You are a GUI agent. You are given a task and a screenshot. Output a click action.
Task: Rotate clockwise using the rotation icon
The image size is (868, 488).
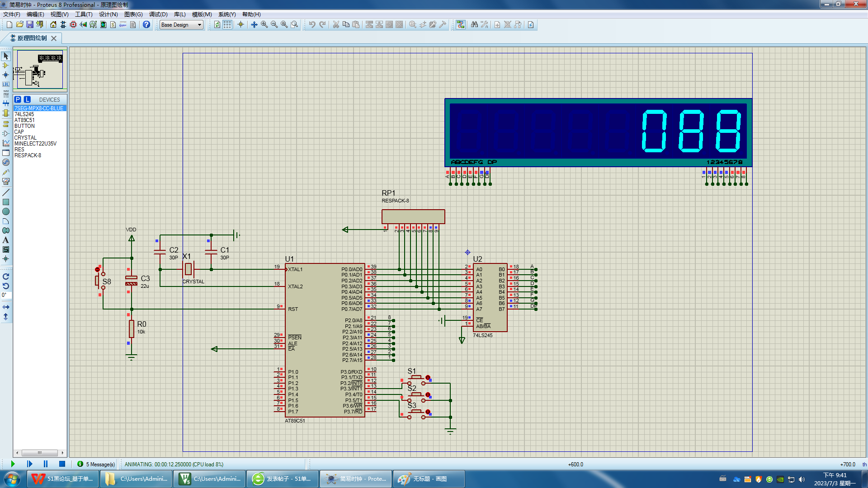pyautogui.click(x=6, y=276)
